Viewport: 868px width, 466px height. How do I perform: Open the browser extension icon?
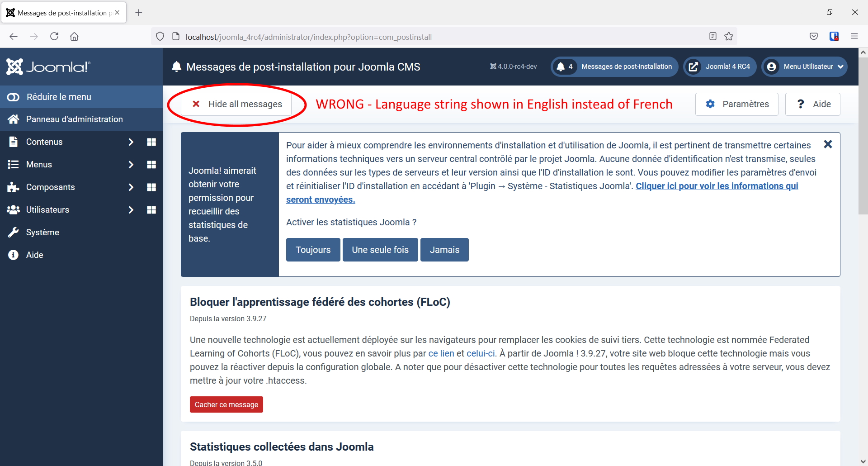(x=834, y=37)
